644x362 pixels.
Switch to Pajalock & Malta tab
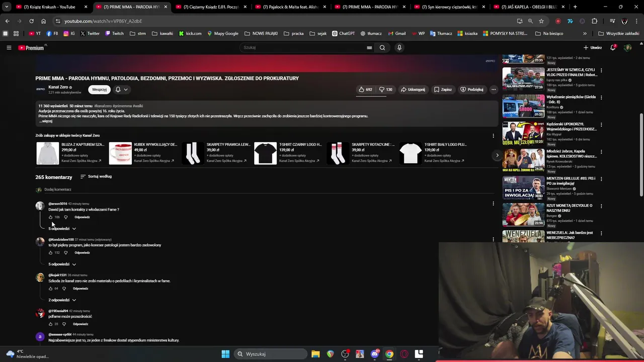pyautogui.click(x=291, y=7)
